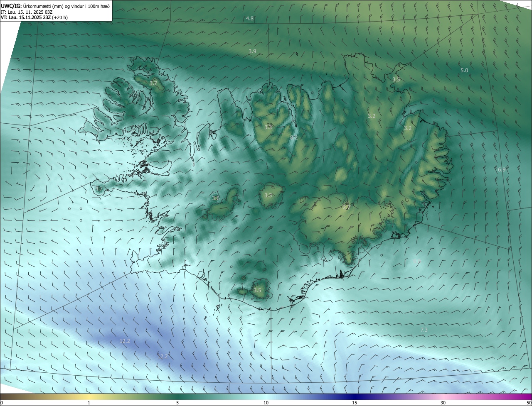Click the 3.9 value label on the map
The height and width of the screenshot is (406, 532).
click(252, 51)
